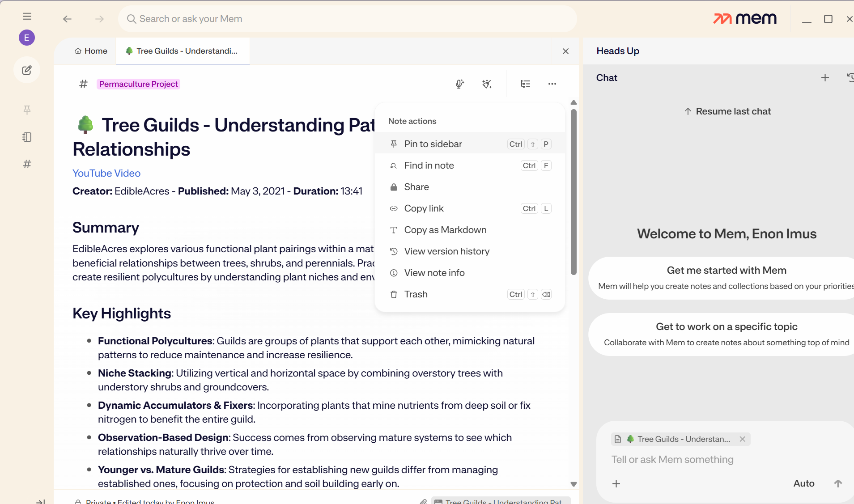Open chat history icon
Screen dimensions: 854x504
[850, 78]
